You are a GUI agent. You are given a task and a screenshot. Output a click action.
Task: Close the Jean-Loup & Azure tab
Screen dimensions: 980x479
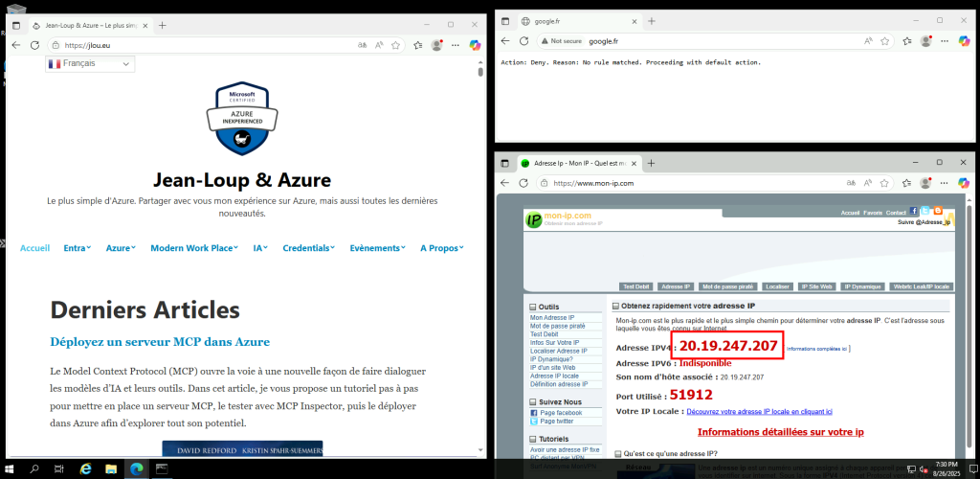[x=145, y=26]
